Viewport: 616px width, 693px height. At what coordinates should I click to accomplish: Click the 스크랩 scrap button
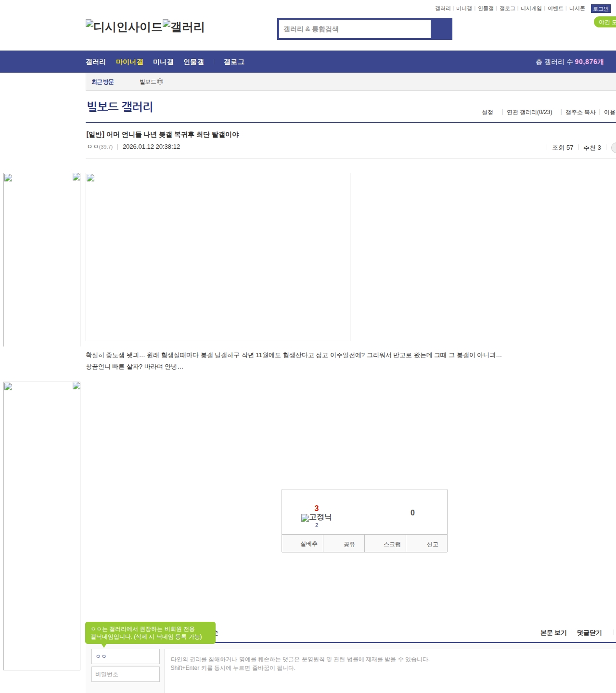[x=392, y=544]
